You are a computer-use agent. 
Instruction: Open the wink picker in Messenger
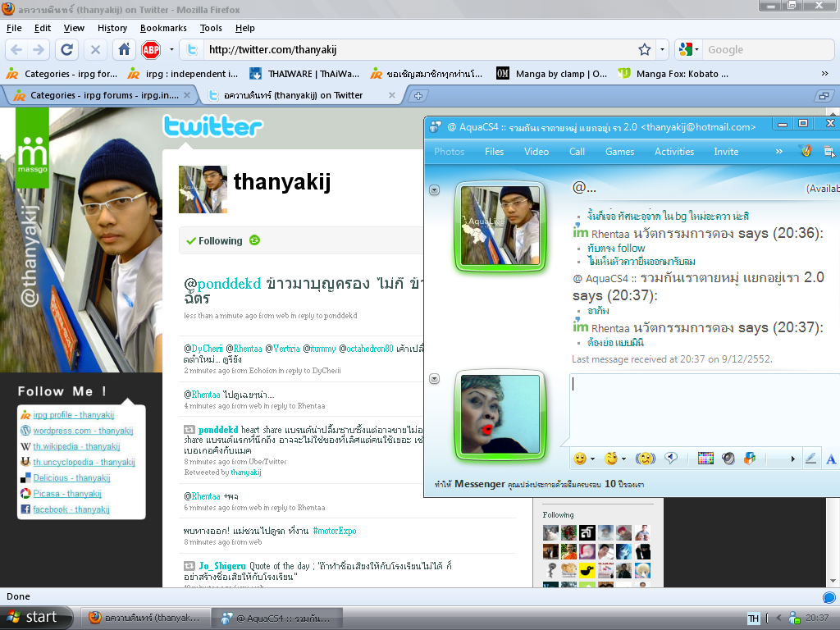pyautogui.click(x=610, y=459)
